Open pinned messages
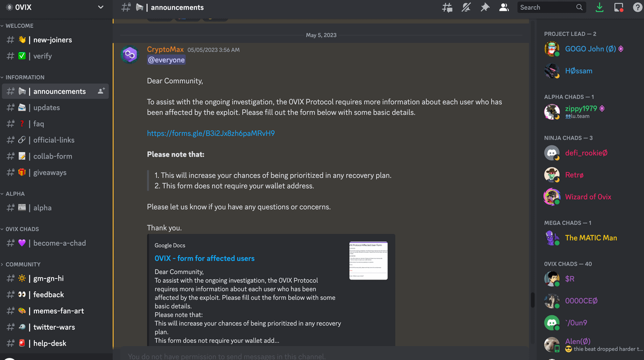644x360 pixels. coord(485,8)
